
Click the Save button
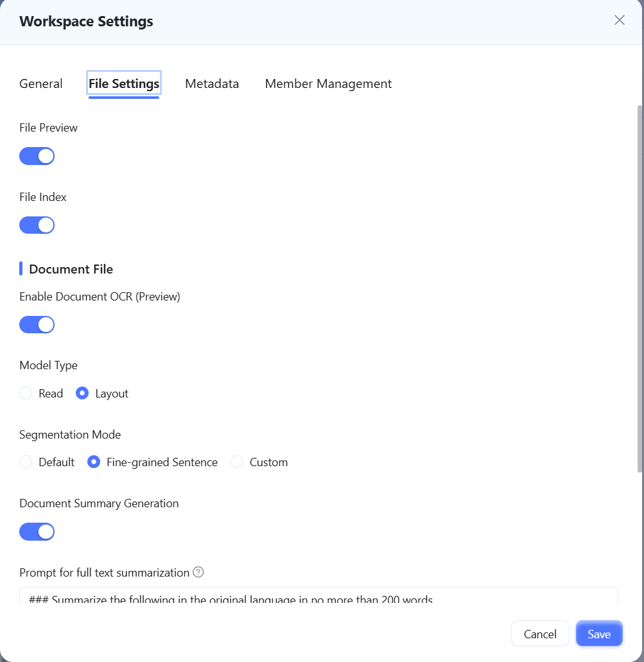599,633
